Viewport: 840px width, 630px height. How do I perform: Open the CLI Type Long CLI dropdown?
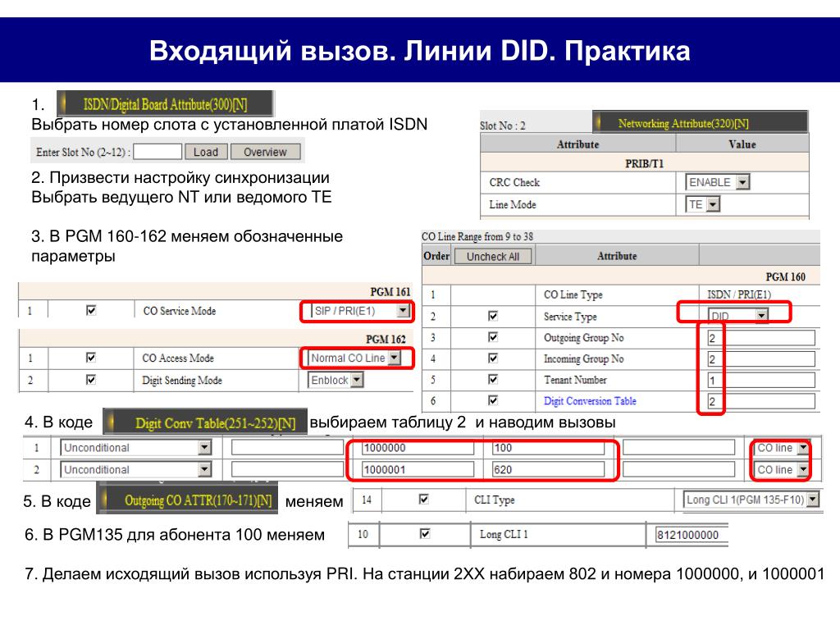tap(751, 500)
